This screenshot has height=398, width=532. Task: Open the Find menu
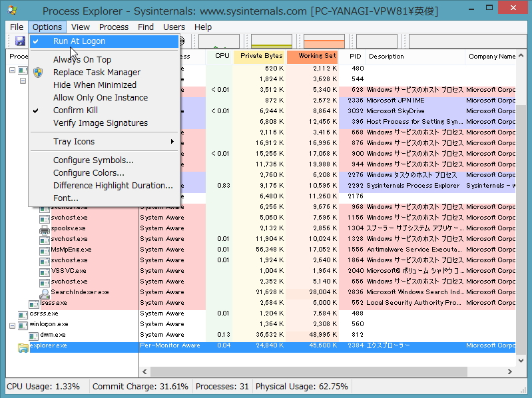coord(146,27)
